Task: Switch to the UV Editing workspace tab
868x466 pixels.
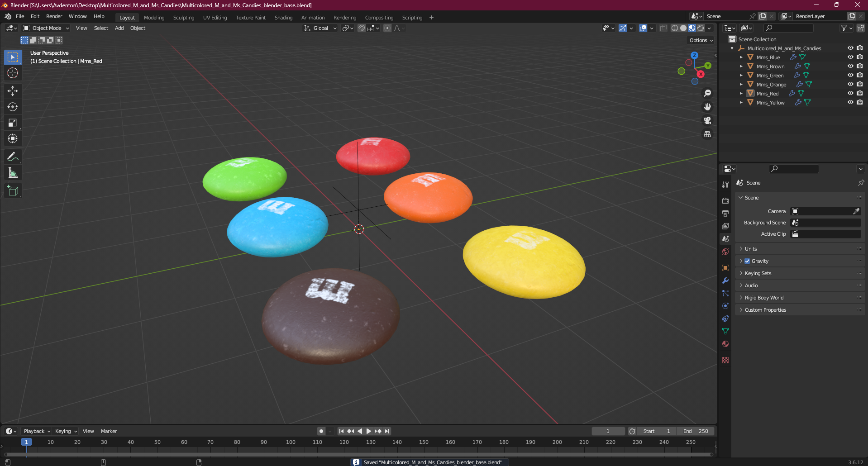Action: (215, 18)
